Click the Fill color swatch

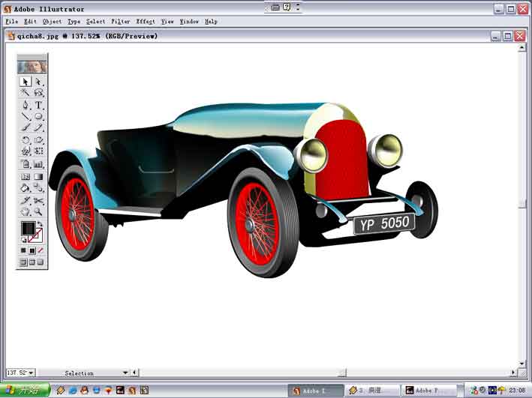coord(27,228)
